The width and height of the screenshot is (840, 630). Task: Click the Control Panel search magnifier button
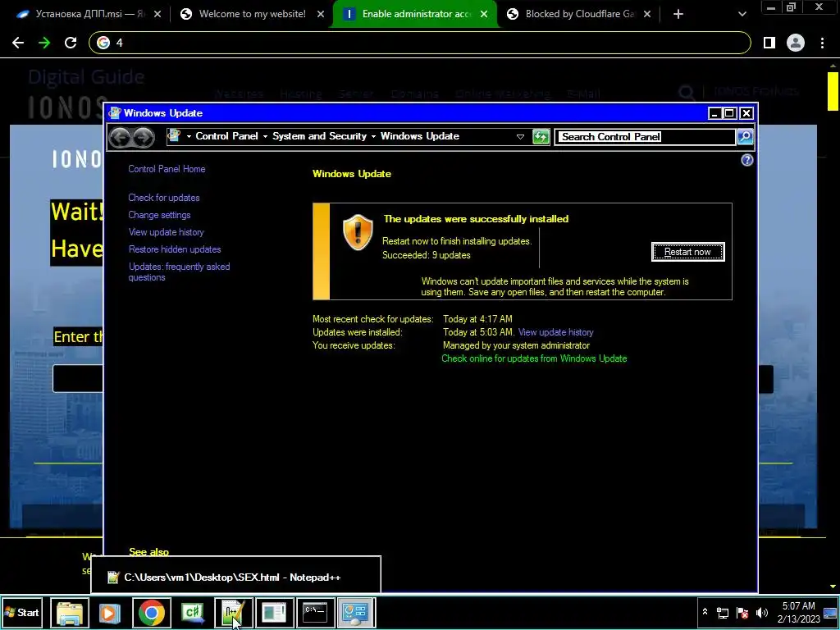point(745,137)
